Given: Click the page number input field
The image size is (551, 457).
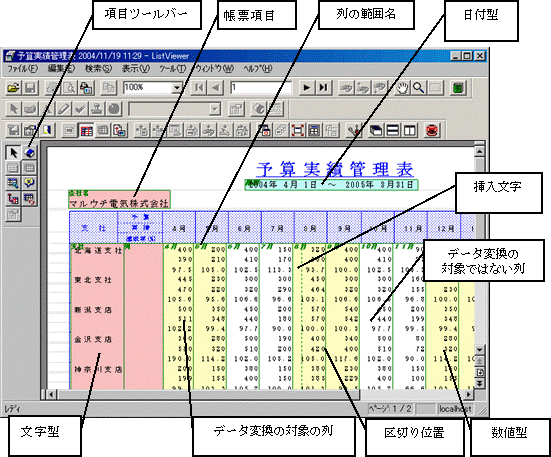Looking at the screenshot, I should tap(261, 87).
